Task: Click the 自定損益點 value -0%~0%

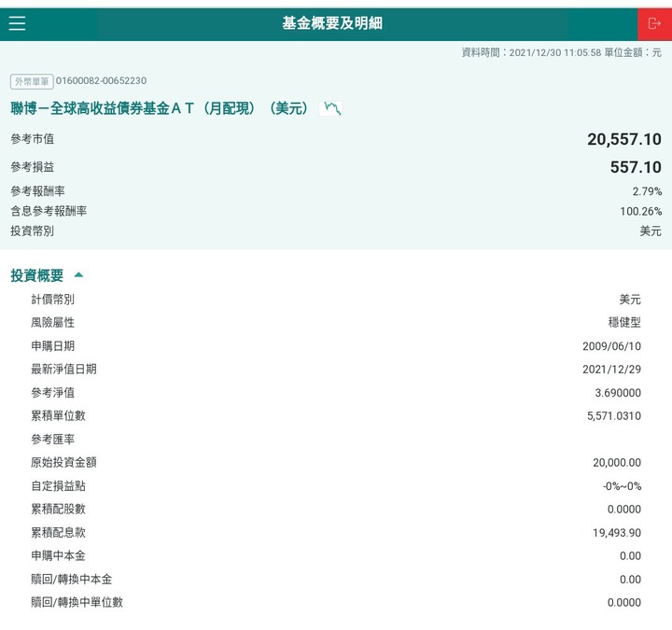Action: coord(622,486)
